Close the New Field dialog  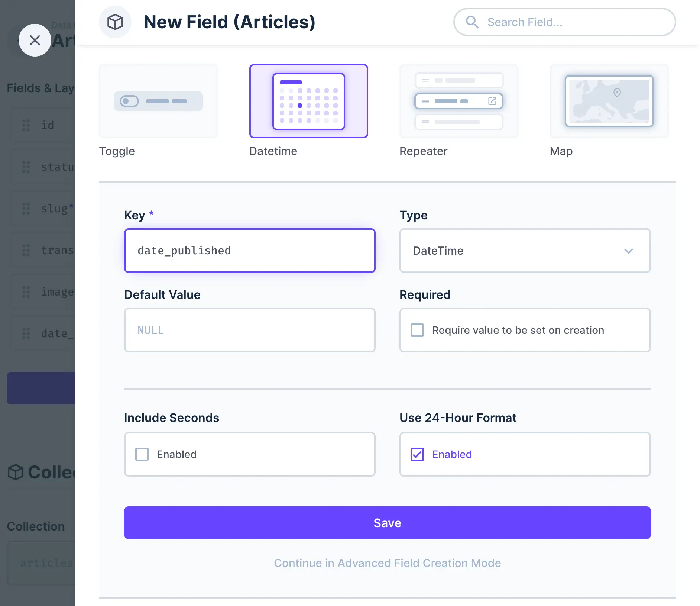pos(35,40)
